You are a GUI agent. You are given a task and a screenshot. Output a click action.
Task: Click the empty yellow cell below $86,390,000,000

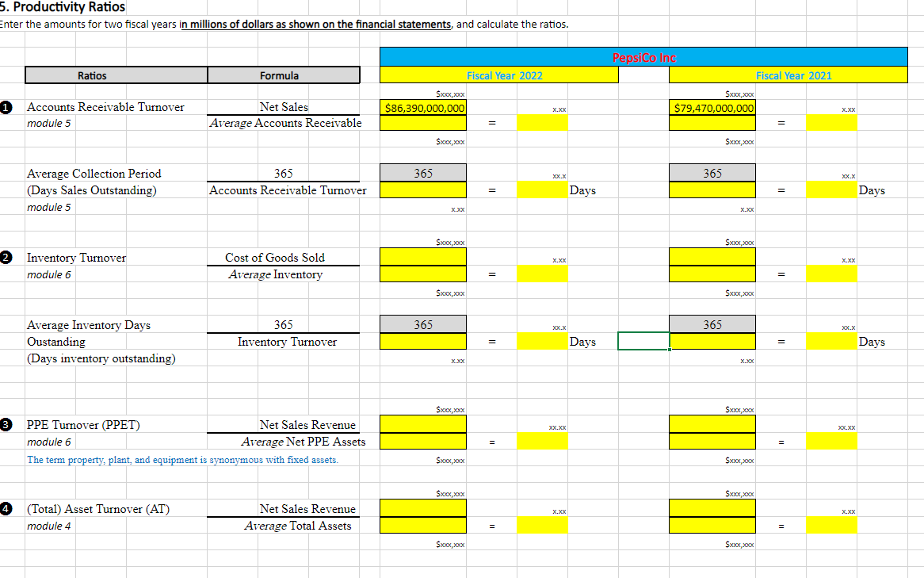(x=423, y=123)
